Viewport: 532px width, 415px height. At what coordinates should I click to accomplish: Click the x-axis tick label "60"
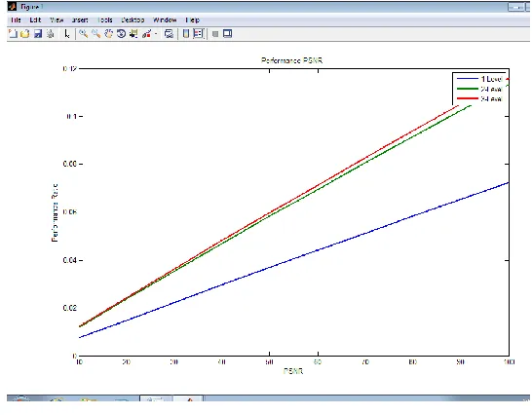pos(318,362)
